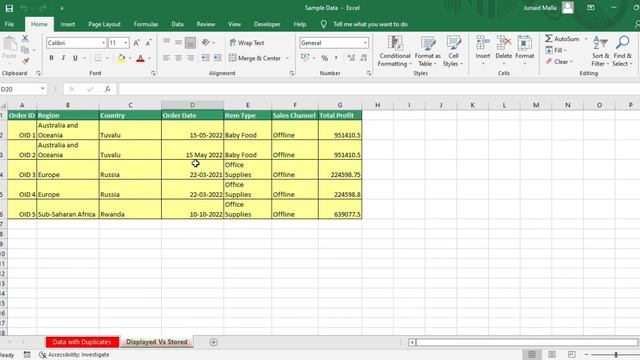Open Sort & Filter menu
The height and width of the screenshot is (360, 640).
coord(600,51)
